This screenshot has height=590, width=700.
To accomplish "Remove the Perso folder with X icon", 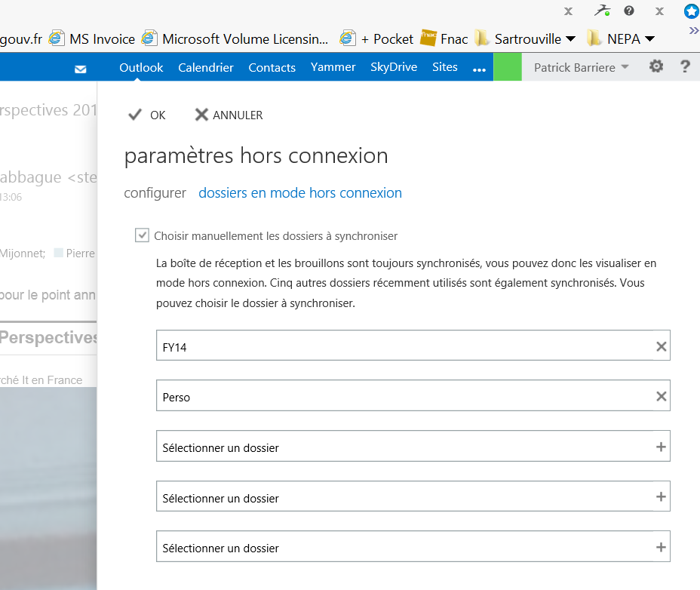I will (661, 397).
